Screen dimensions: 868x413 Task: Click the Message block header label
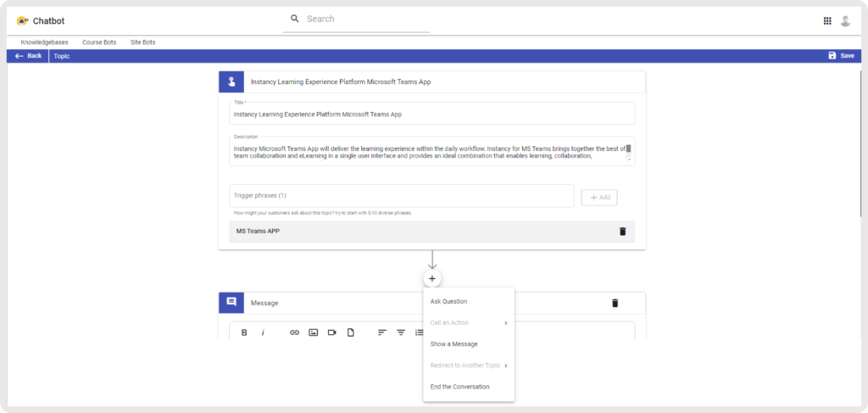(x=264, y=304)
